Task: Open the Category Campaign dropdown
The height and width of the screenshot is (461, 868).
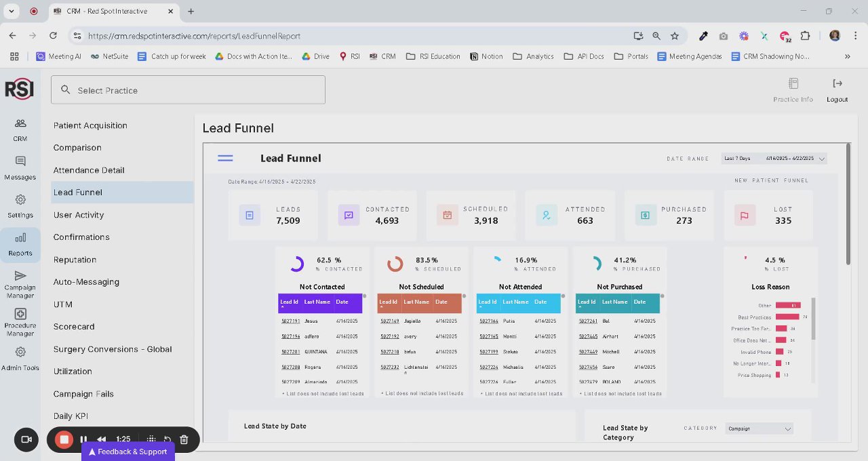Action: coord(759,428)
